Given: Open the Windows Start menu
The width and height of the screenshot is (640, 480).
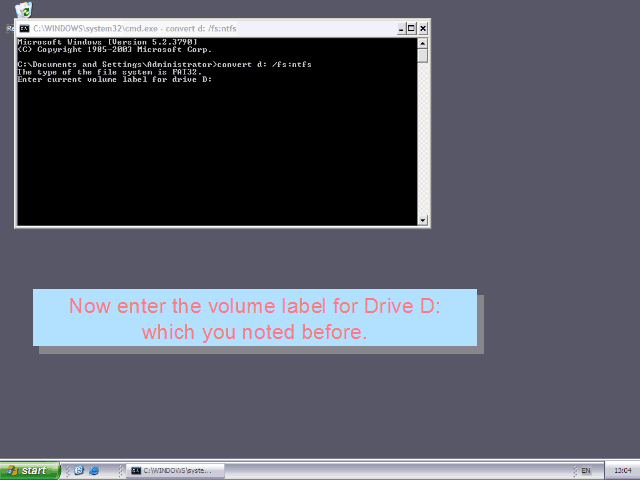Looking at the screenshot, I should pos(27,470).
